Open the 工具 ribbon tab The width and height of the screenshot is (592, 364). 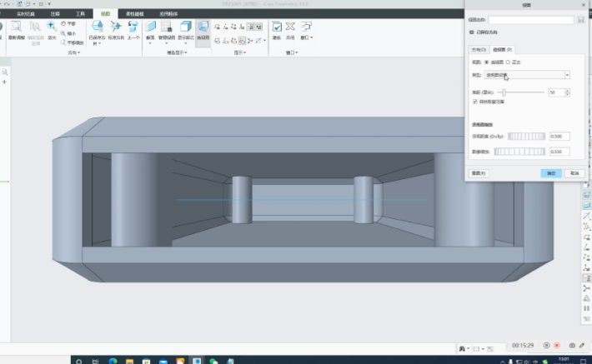pos(80,14)
